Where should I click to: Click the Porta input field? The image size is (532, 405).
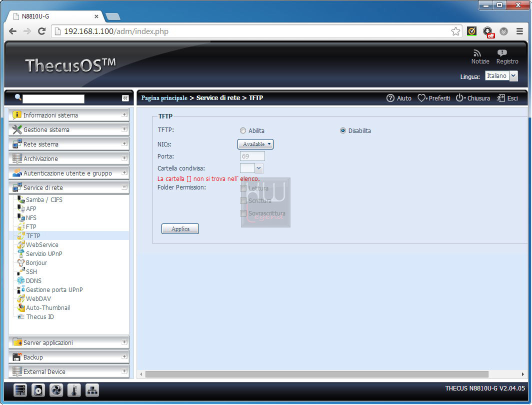tap(252, 156)
